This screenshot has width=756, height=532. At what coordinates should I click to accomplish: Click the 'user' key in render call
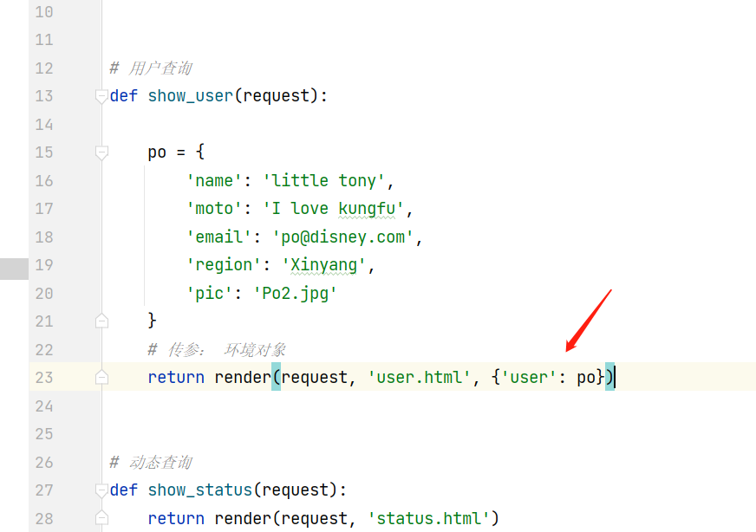[529, 377]
